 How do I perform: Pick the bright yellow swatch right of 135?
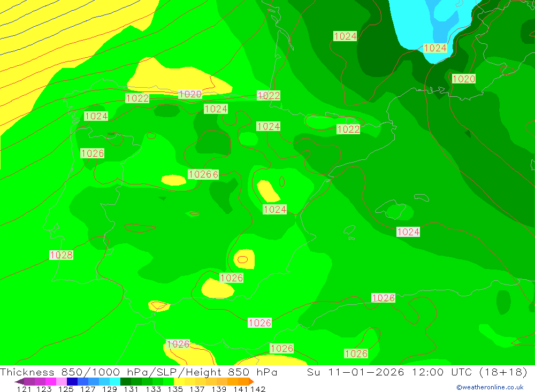click(179, 381)
